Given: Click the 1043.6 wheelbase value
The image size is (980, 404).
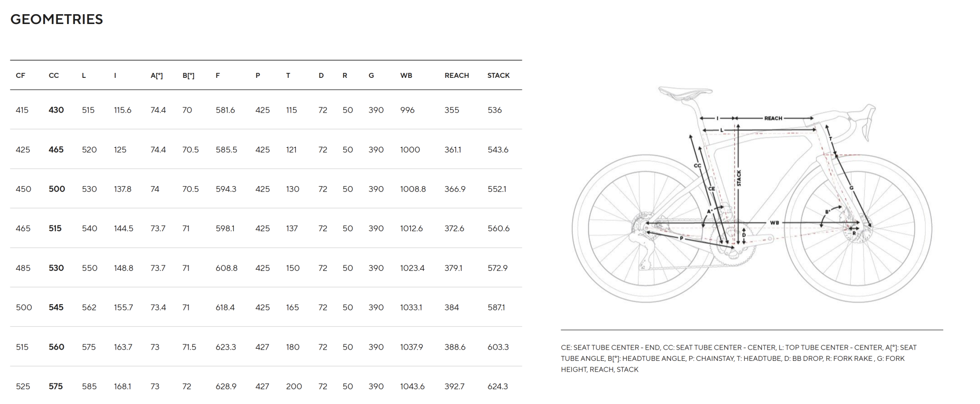Looking at the screenshot, I should 412,386.
